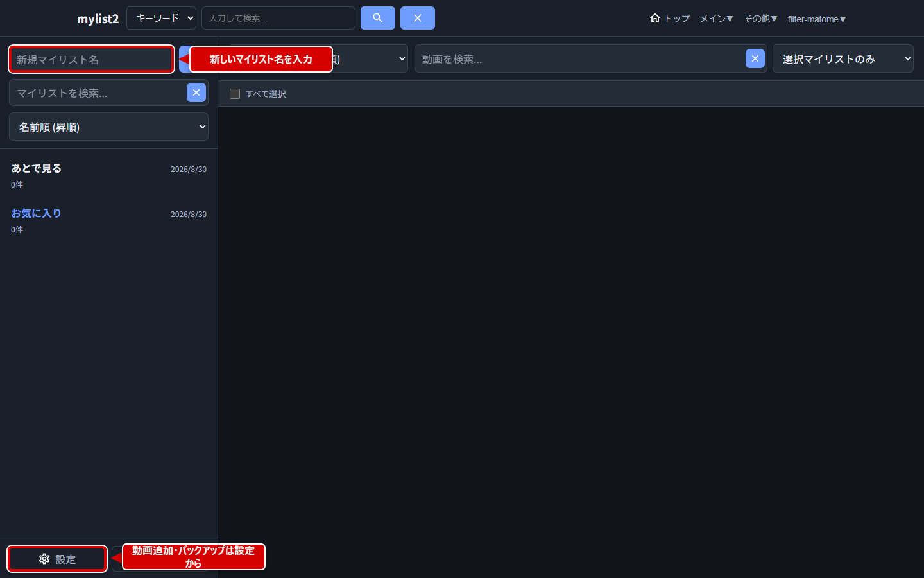Open the 選択マイリストのみ filter dropdown
Viewport: 924px width, 578px height.
843,58
